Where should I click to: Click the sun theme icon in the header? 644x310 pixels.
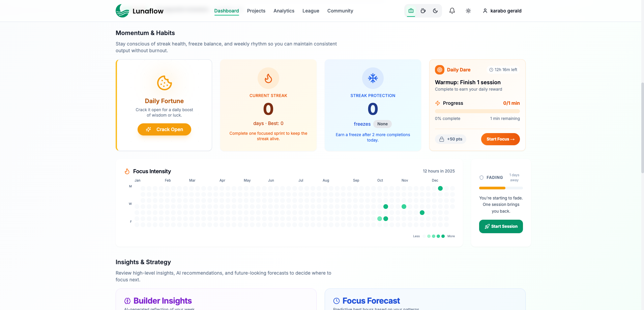[468, 10]
